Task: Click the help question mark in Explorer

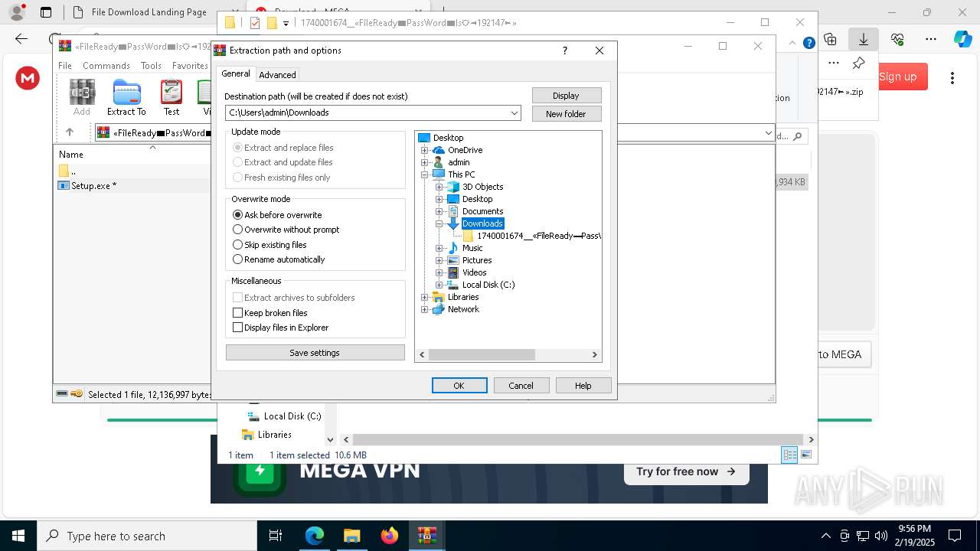Action: tap(808, 43)
